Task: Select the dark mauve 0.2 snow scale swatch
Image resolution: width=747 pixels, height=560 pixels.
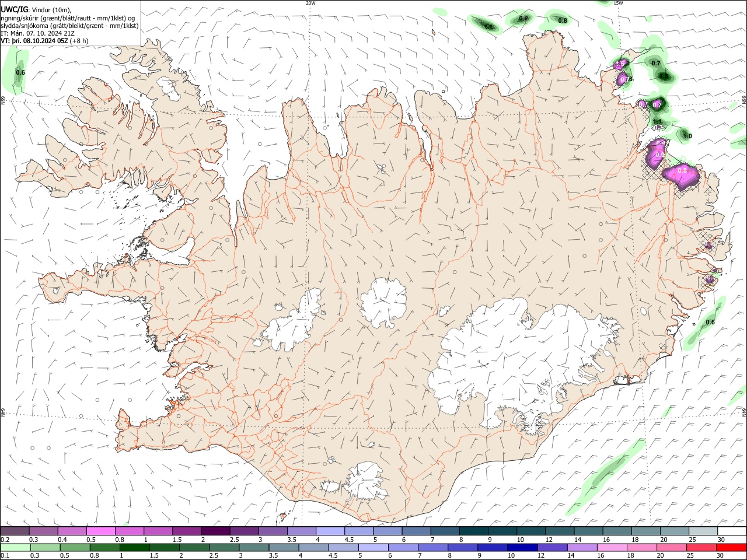Action: (x=15, y=531)
